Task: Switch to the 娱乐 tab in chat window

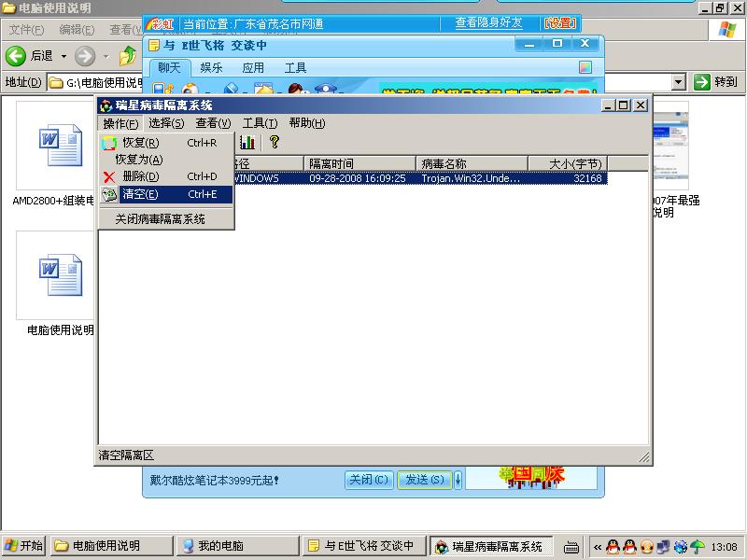Action: [211, 67]
